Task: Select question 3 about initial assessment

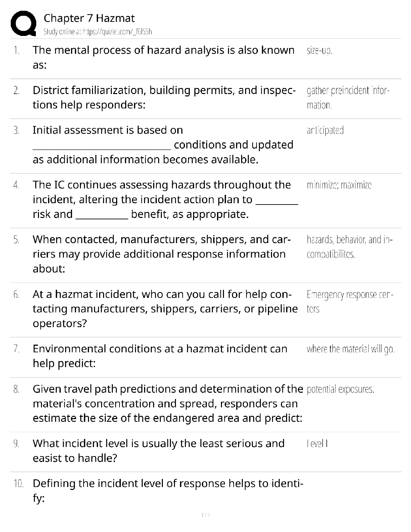Action: tap(163, 144)
